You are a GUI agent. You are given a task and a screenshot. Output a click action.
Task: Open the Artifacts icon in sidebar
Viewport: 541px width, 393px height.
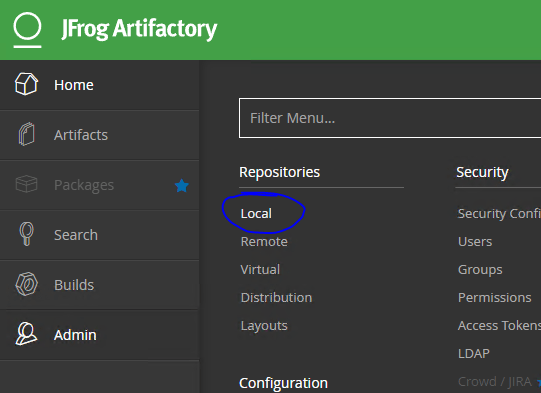tap(27, 134)
